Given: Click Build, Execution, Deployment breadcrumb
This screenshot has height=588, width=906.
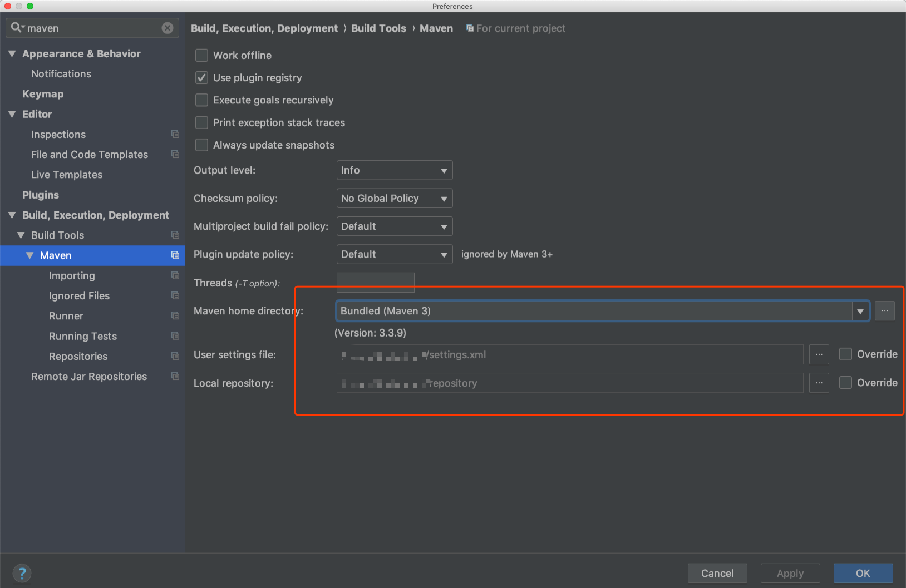Looking at the screenshot, I should (264, 28).
